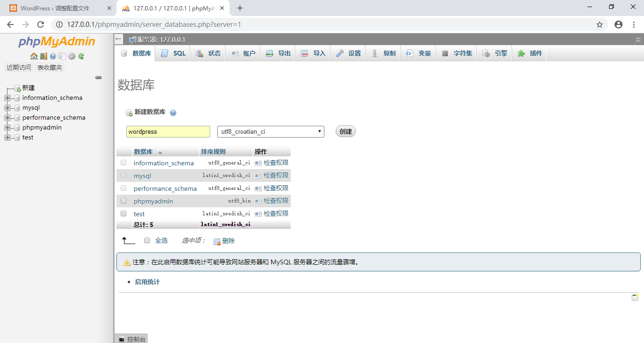Open the 复制 replication tab
Image resolution: width=644 pixels, height=343 pixels.
pyautogui.click(x=383, y=54)
